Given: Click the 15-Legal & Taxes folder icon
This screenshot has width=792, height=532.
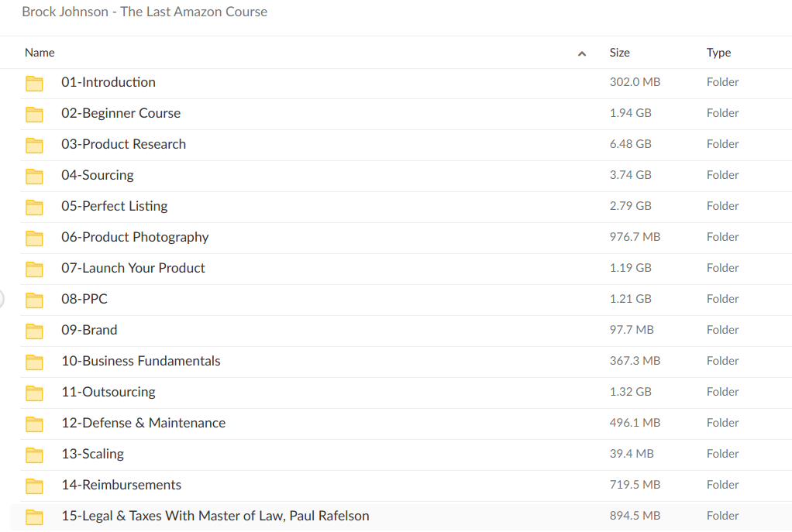Looking at the screenshot, I should point(34,516).
